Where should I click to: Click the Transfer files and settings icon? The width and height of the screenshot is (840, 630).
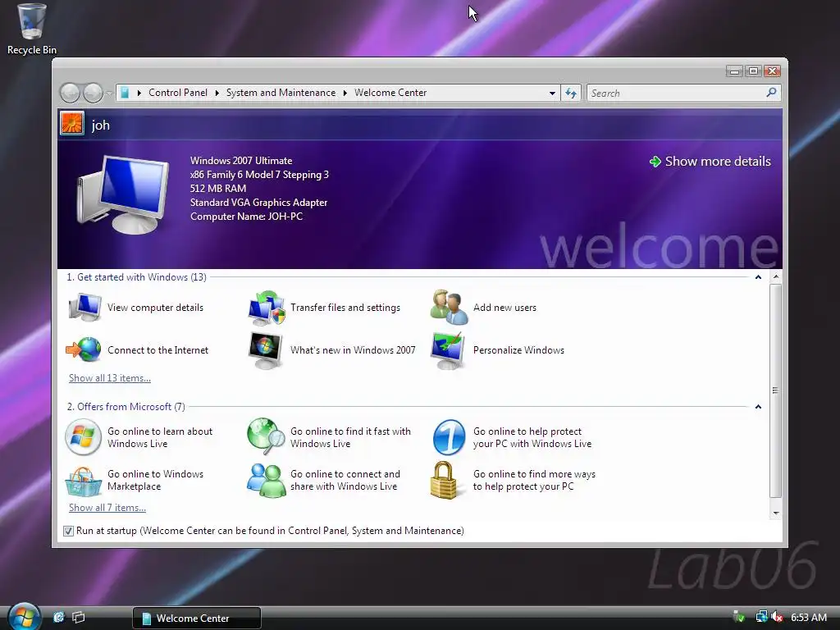(x=267, y=308)
